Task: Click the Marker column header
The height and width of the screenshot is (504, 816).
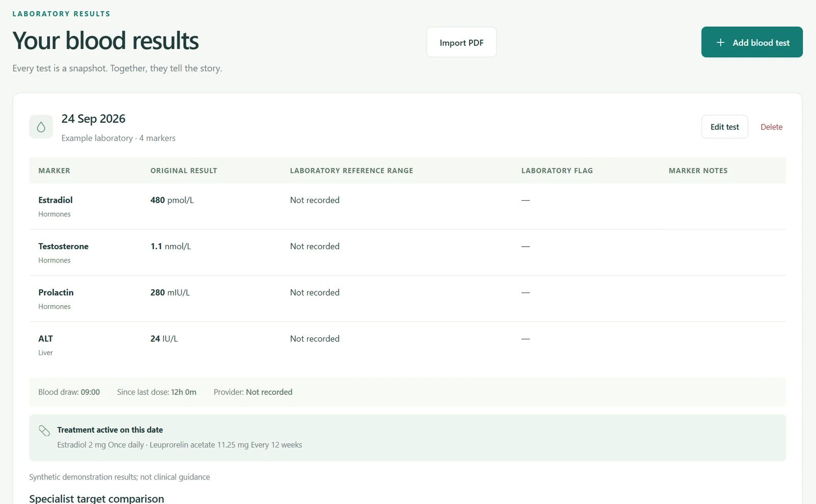Action: (x=54, y=171)
